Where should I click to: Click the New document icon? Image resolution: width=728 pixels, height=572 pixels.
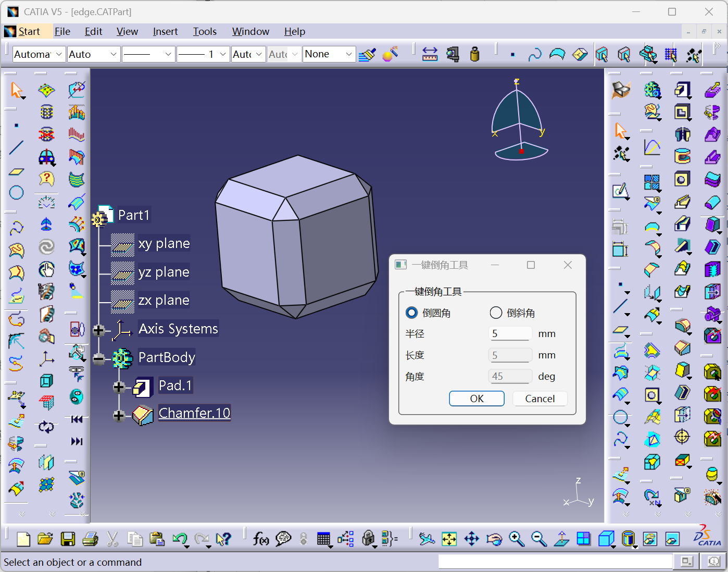click(23, 539)
